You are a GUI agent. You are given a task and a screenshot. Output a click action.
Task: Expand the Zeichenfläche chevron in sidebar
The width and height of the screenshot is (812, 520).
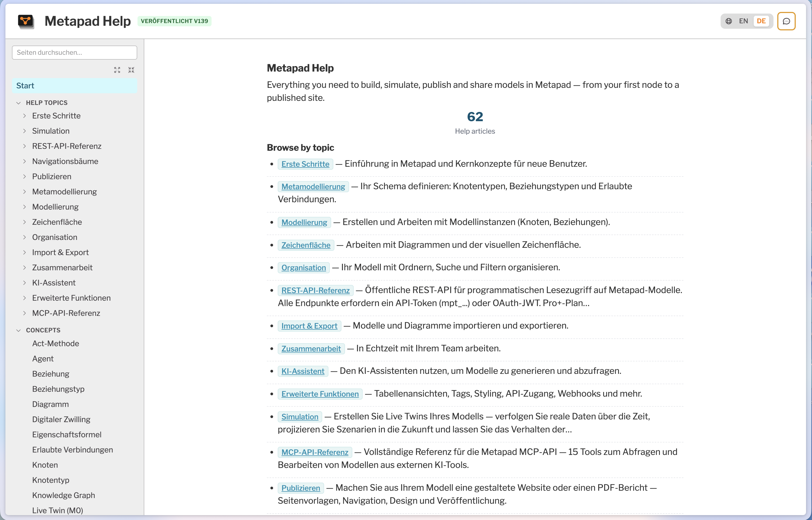click(x=25, y=222)
